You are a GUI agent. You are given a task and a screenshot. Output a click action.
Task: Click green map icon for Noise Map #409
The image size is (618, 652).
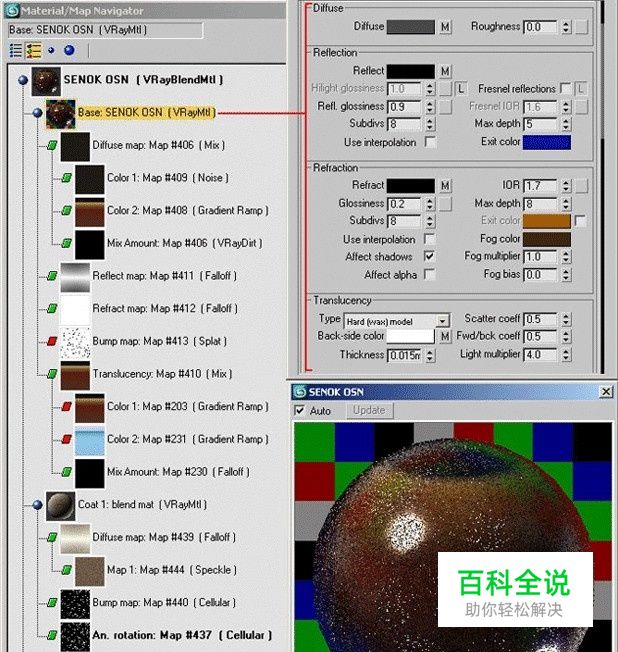67,178
